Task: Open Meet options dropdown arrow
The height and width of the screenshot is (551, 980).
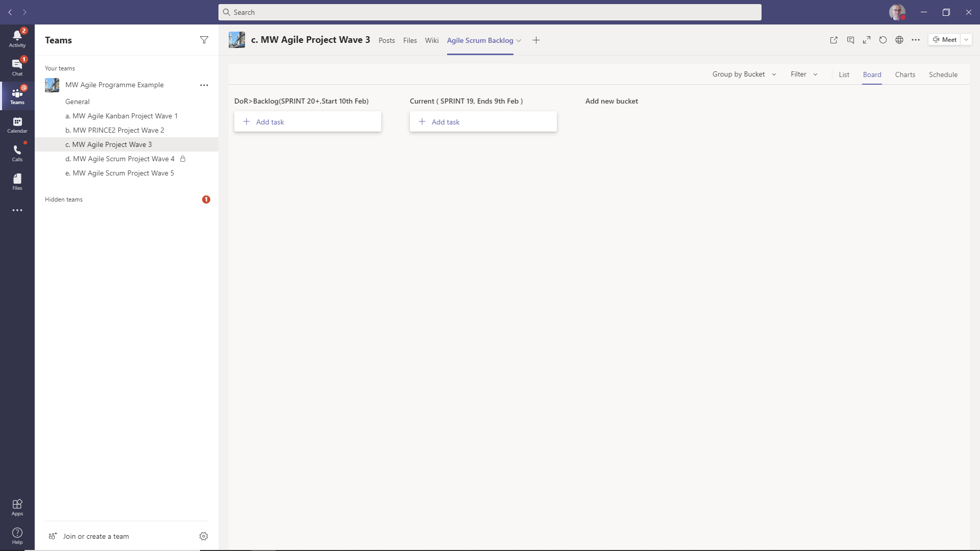Action: [x=966, y=40]
